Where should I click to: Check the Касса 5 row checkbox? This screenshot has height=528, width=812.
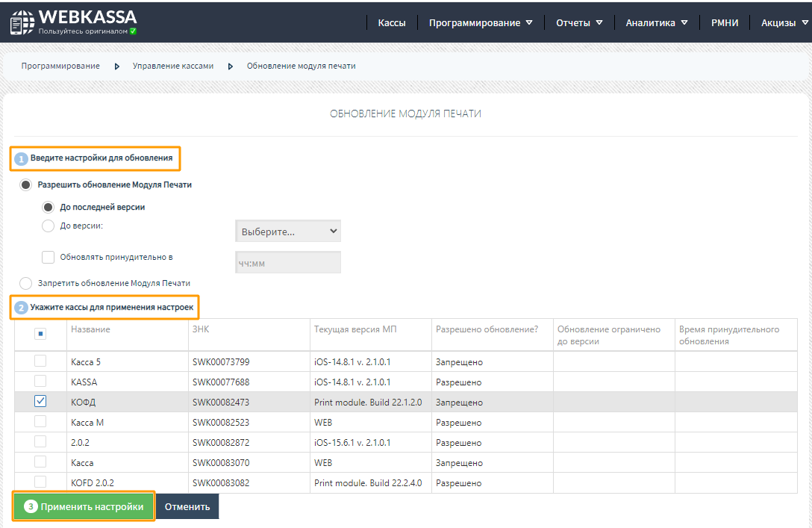pyautogui.click(x=40, y=361)
